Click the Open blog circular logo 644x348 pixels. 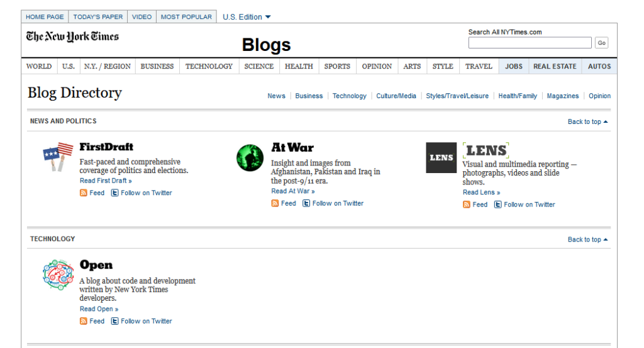pyautogui.click(x=58, y=275)
